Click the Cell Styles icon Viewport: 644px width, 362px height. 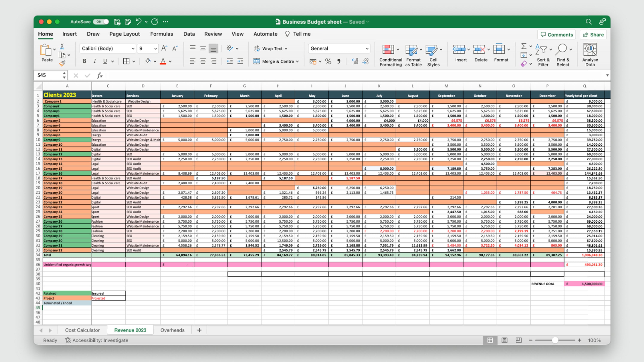point(432,55)
